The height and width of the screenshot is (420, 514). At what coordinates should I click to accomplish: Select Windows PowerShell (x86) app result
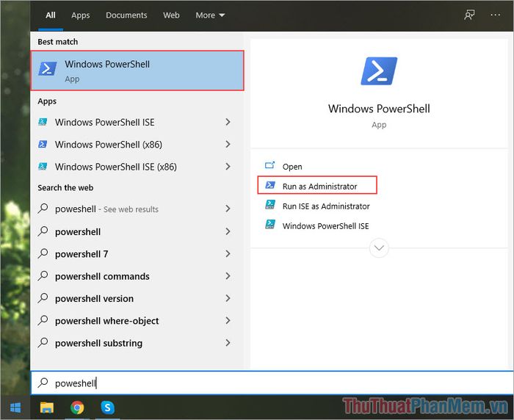point(137,144)
